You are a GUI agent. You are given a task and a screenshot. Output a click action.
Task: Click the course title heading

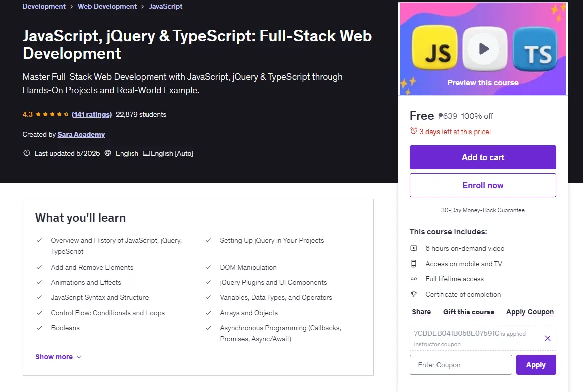pos(197,44)
